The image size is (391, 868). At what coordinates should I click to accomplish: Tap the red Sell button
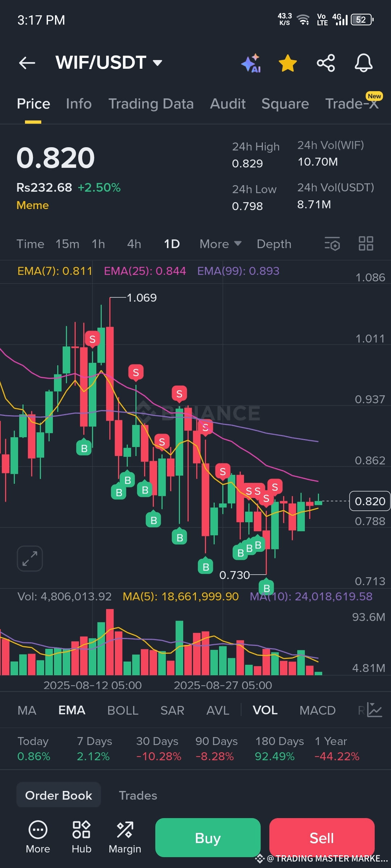322,838
